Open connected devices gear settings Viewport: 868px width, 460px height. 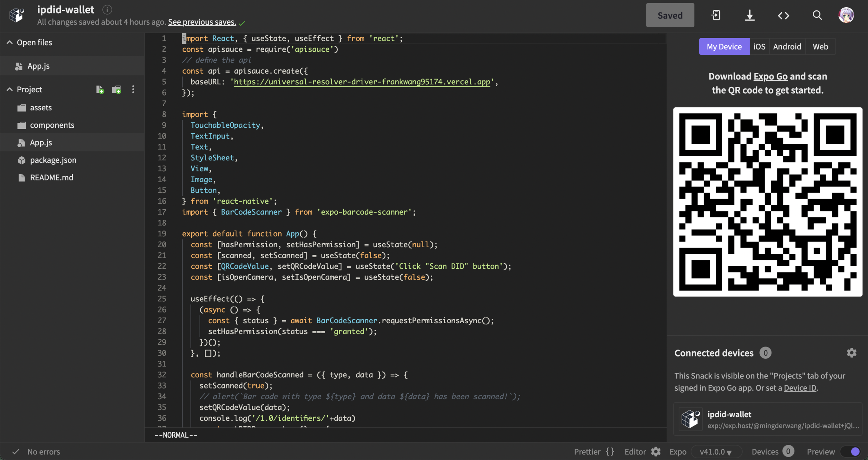tap(851, 353)
